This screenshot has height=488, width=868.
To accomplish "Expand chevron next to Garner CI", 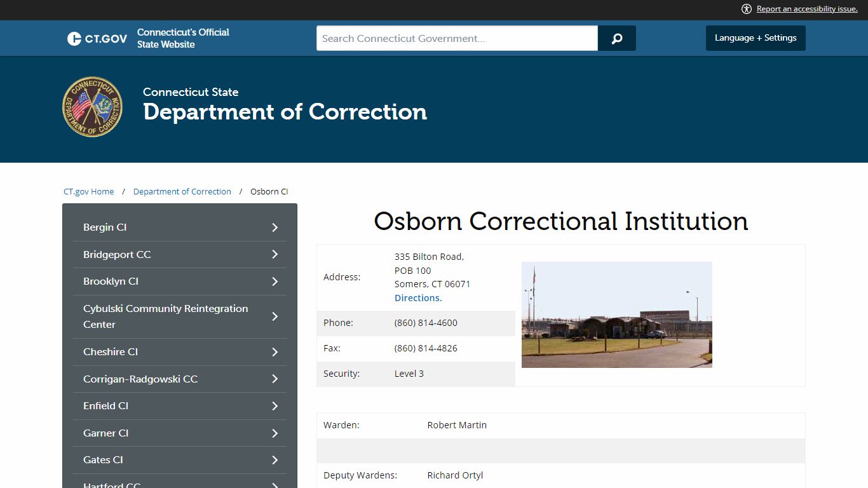I will (x=275, y=433).
